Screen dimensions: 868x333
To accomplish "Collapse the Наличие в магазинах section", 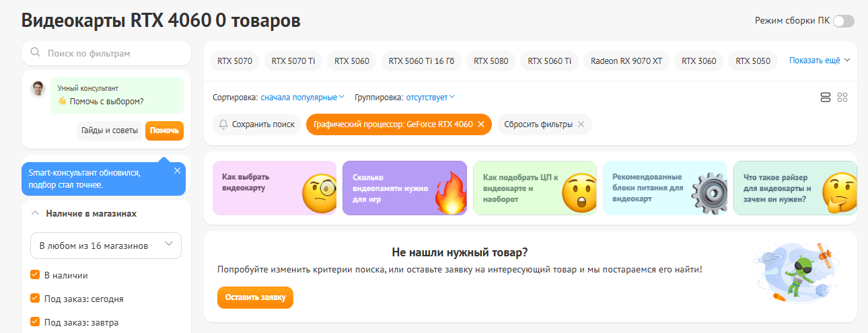I will (x=35, y=213).
